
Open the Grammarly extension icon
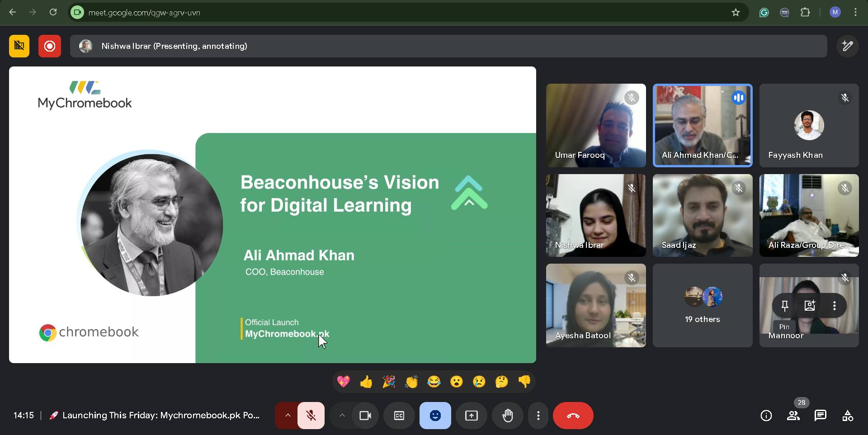(x=764, y=13)
